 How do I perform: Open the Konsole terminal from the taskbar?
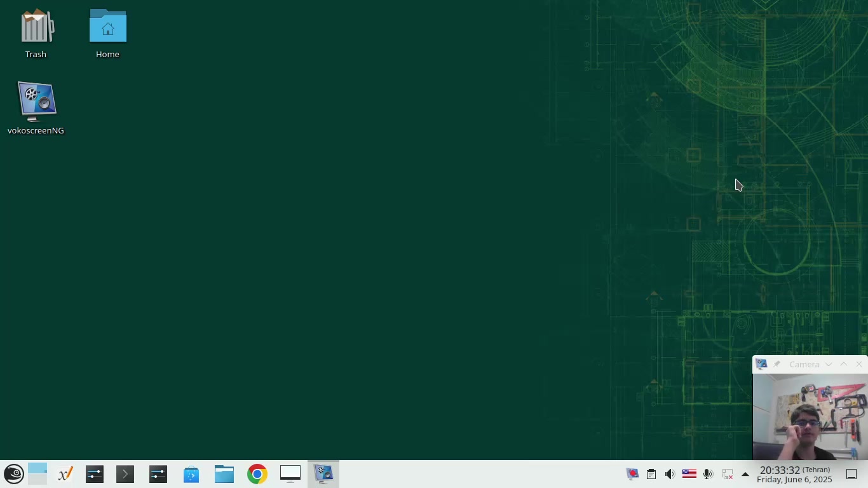(x=125, y=474)
